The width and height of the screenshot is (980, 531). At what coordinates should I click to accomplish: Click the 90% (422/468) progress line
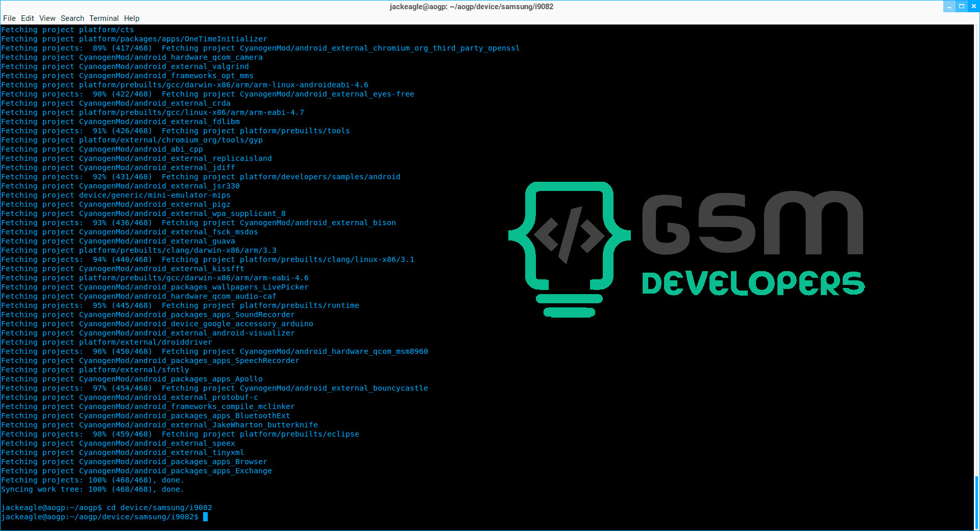pos(208,94)
